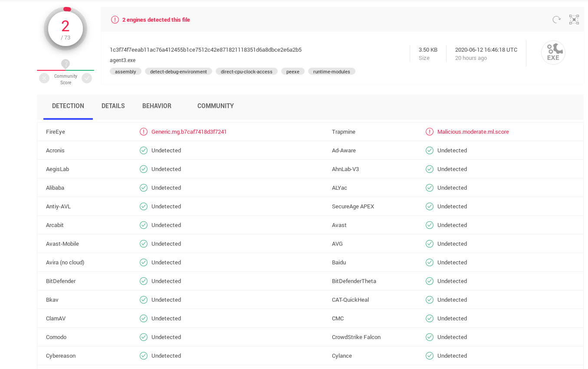Click Avast undetected check icon
588x369 pixels.
[430, 225]
